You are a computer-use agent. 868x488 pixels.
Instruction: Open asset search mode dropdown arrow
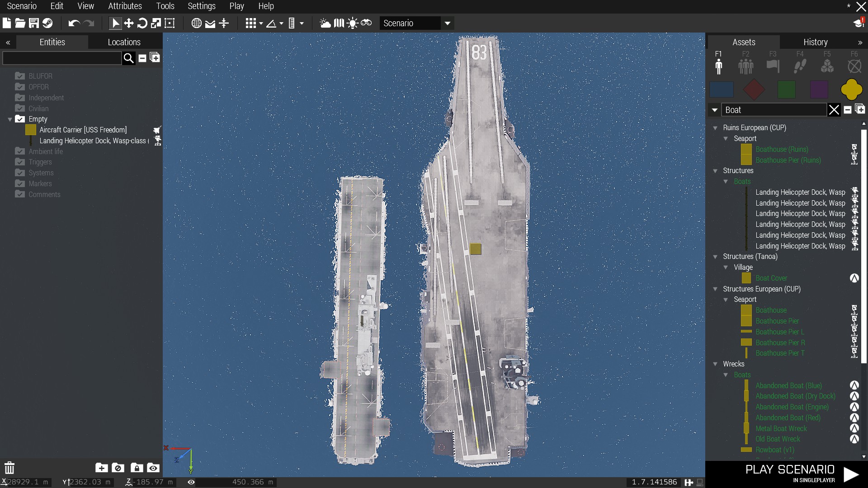(x=714, y=110)
